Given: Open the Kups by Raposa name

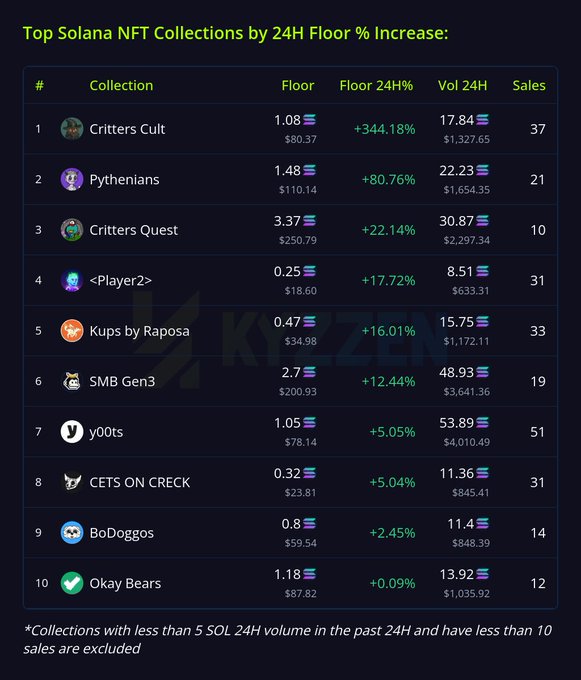Looking at the screenshot, I should pyautogui.click(x=140, y=331).
